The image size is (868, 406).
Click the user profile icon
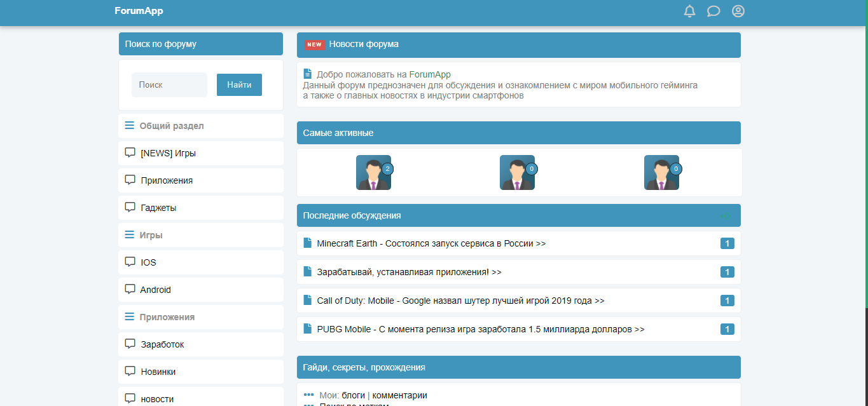pos(738,11)
